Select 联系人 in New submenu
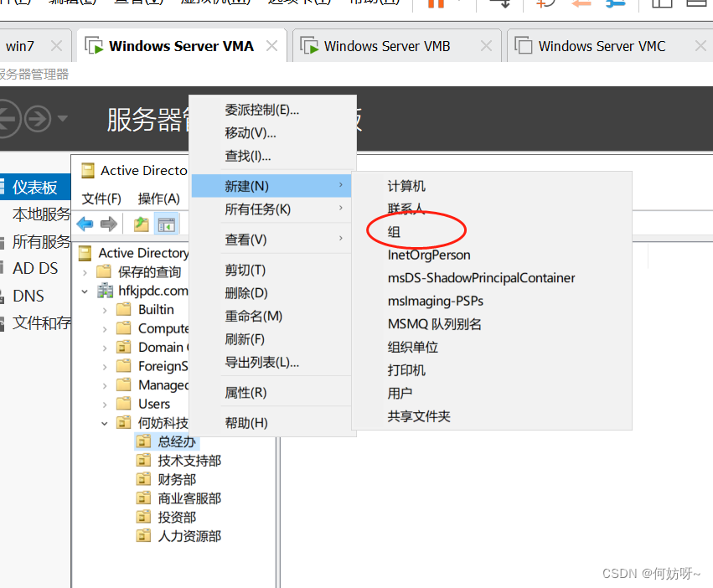 point(406,209)
